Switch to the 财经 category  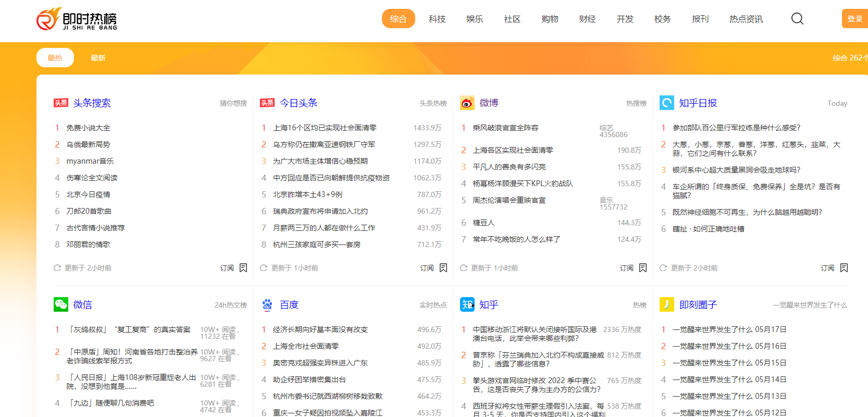tap(587, 19)
